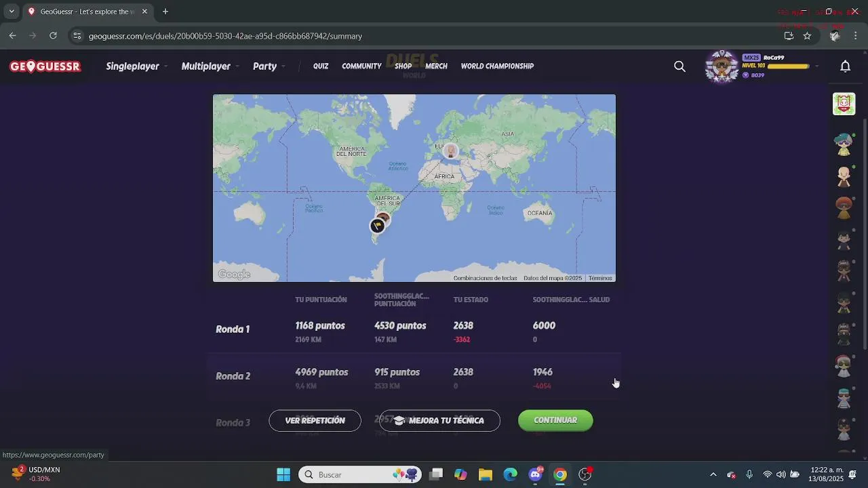This screenshot has width=868, height=488.
Task: Open the Términos link on map
Action: point(600,279)
